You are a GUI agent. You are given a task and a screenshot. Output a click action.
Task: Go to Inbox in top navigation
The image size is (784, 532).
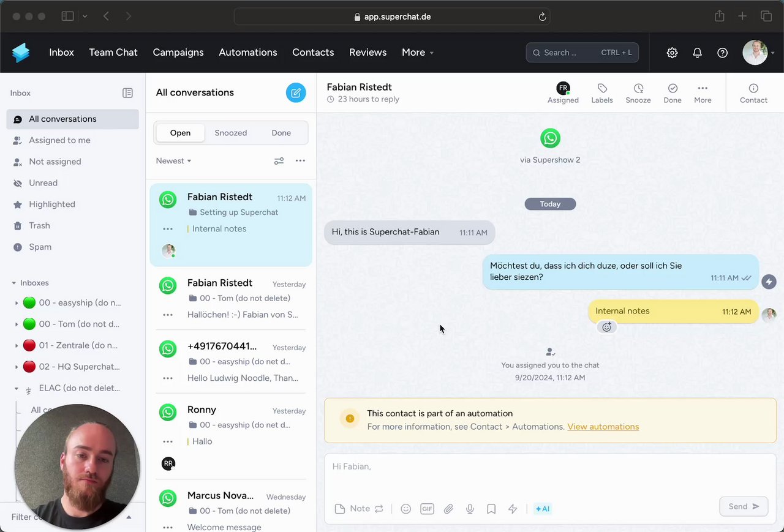(61, 53)
